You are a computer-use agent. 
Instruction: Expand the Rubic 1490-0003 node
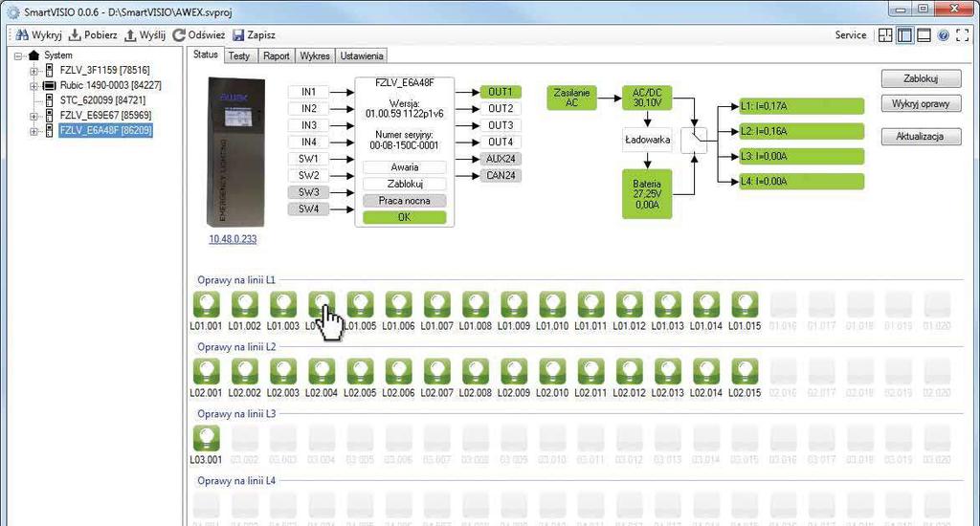pos(33,85)
